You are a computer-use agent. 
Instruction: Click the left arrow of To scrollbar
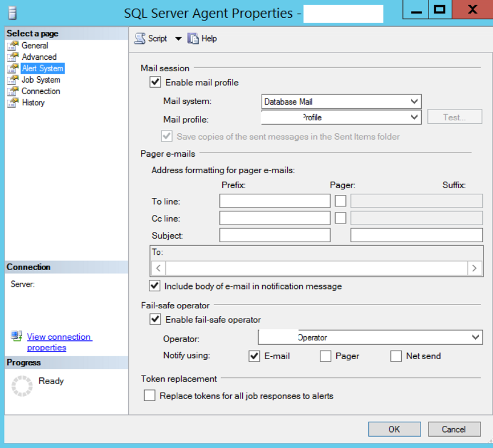coord(158,268)
